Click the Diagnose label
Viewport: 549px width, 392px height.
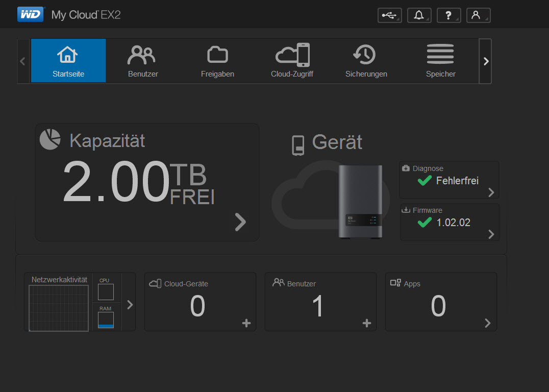tap(428, 168)
